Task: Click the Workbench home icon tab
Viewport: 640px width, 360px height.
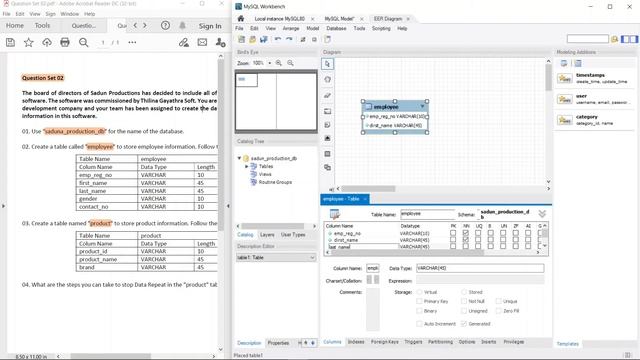Action: point(241,19)
